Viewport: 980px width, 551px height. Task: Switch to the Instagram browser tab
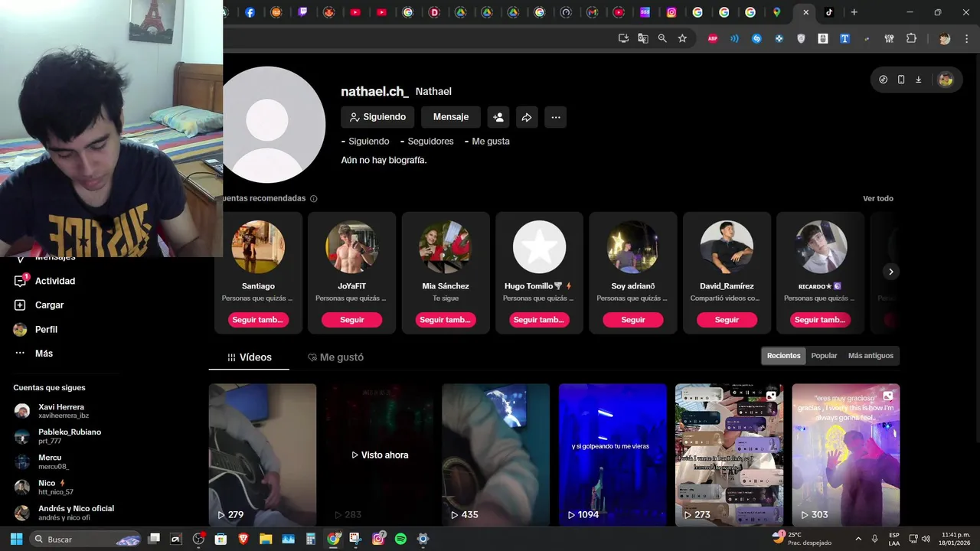point(671,12)
